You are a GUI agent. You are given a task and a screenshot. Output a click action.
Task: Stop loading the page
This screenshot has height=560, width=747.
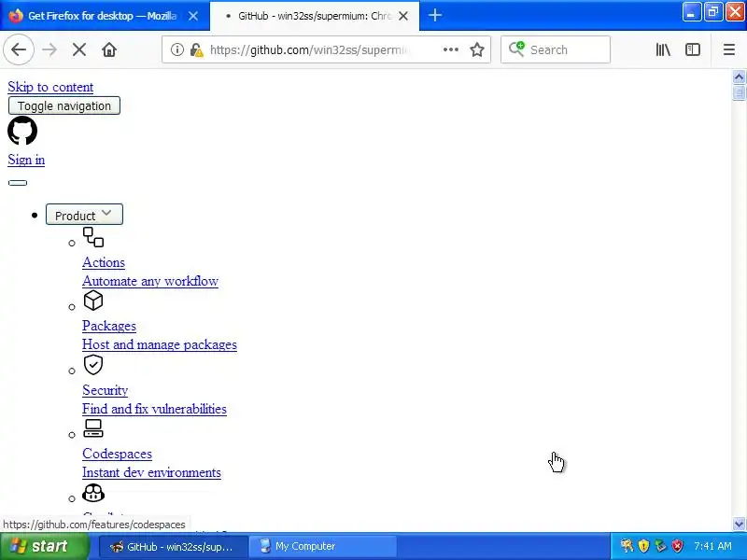pos(79,49)
